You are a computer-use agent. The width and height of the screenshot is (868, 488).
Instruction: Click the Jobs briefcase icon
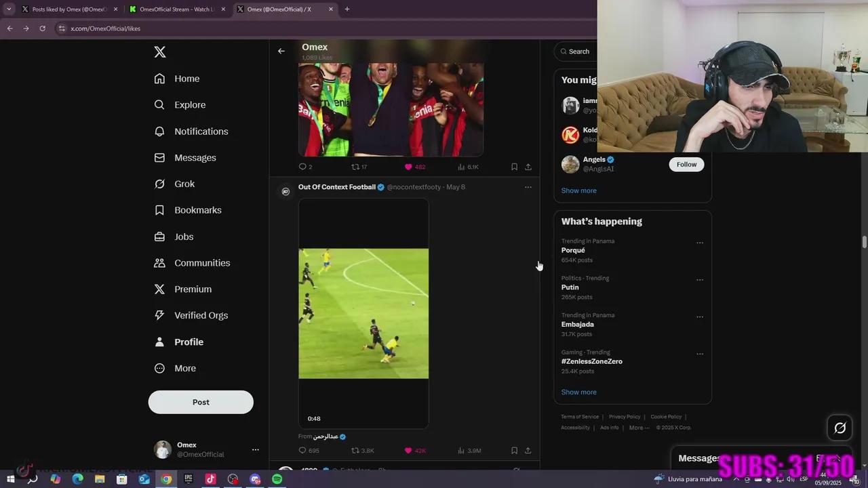click(159, 237)
